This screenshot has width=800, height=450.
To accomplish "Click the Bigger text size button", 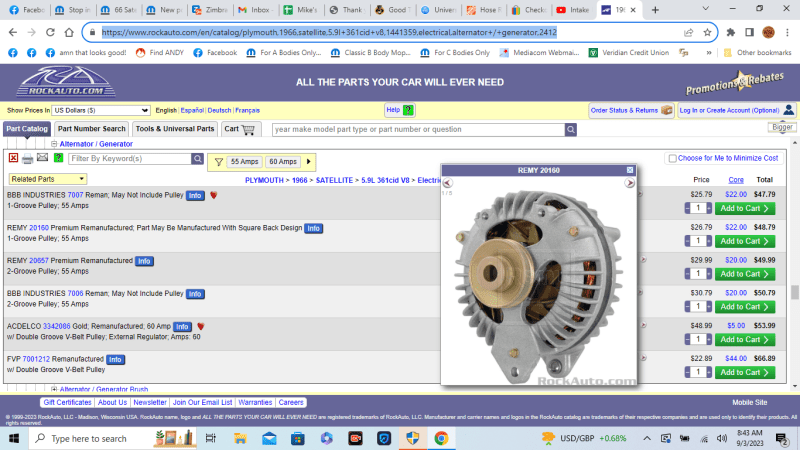I will (x=782, y=127).
